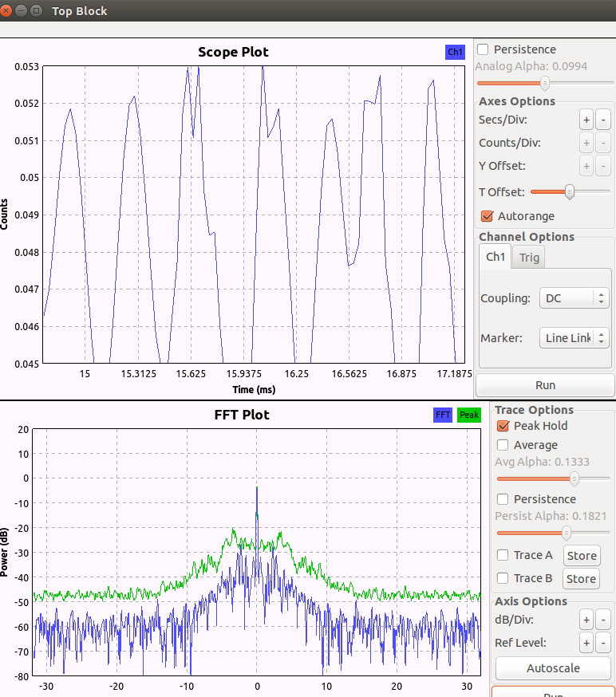This screenshot has height=697, width=616.
Task: Uncheck Peak Hold option
Action: coord(503,426)
